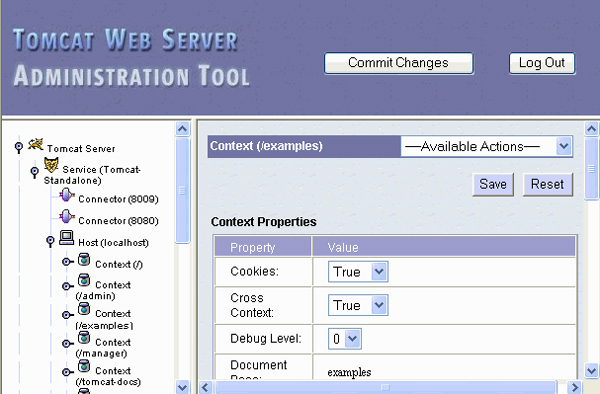
Task: Collapse the Tomcat Server tree node
Action: tap(19, 147)
